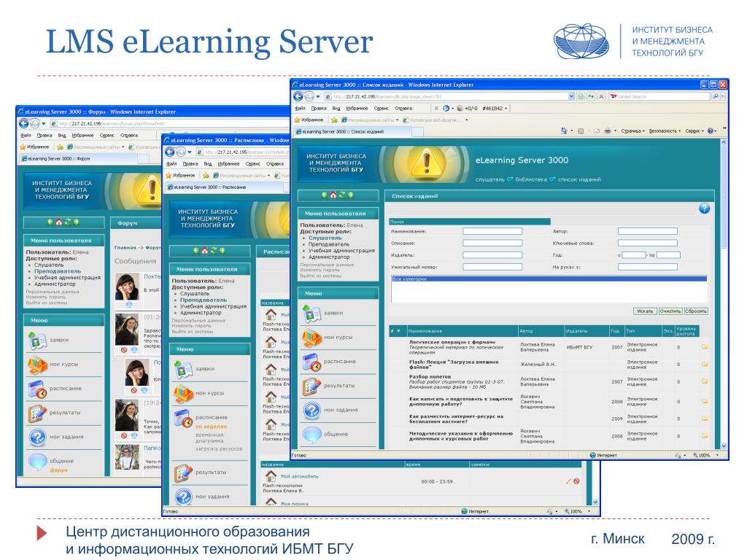Click green back arrow in Список изданий page
747x560 pixels.
[x=325, y=195]
